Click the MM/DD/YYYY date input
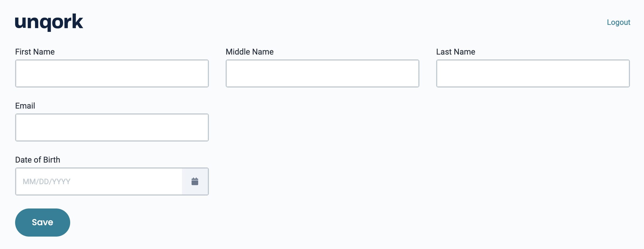This screenshot has width=644, height=249. tap(99, 181)
